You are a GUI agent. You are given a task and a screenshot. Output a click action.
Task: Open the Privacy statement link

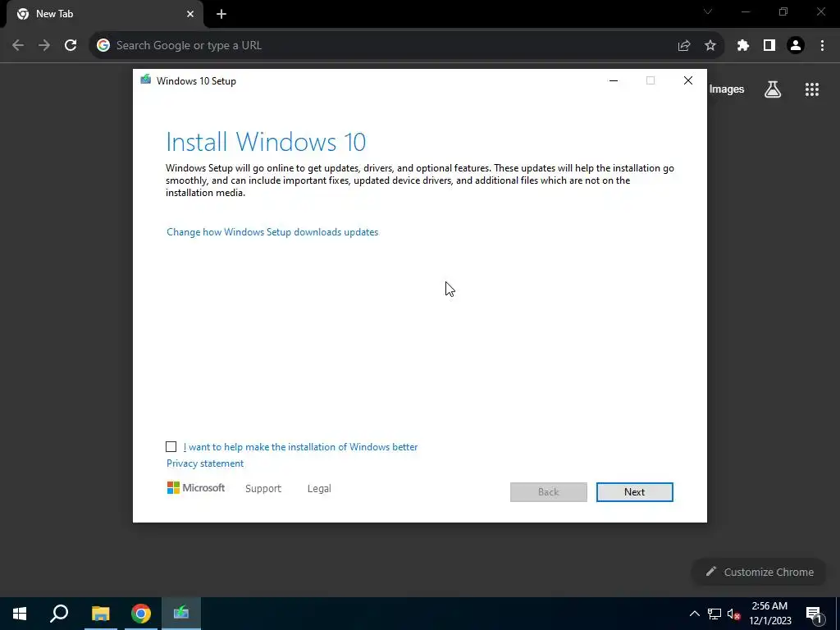tap(204, 463)
